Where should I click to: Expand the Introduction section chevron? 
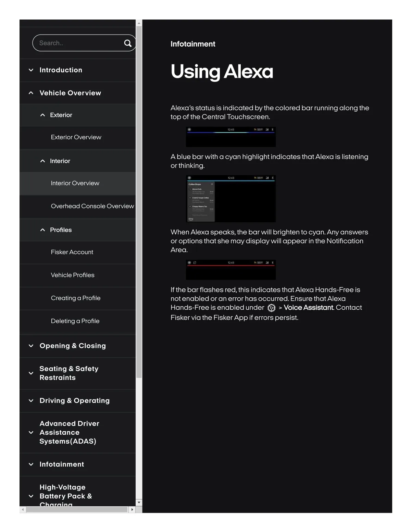tap(31, 70)
